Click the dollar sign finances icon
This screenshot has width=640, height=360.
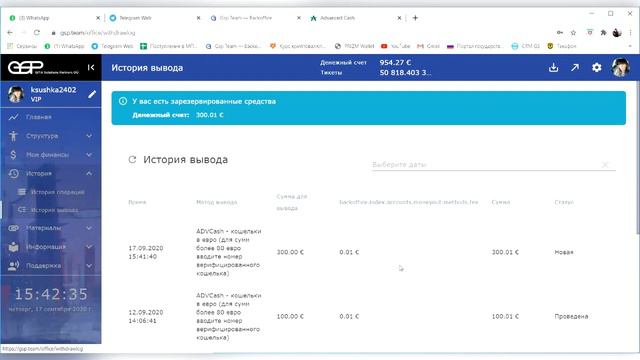[x=13, y=155]
